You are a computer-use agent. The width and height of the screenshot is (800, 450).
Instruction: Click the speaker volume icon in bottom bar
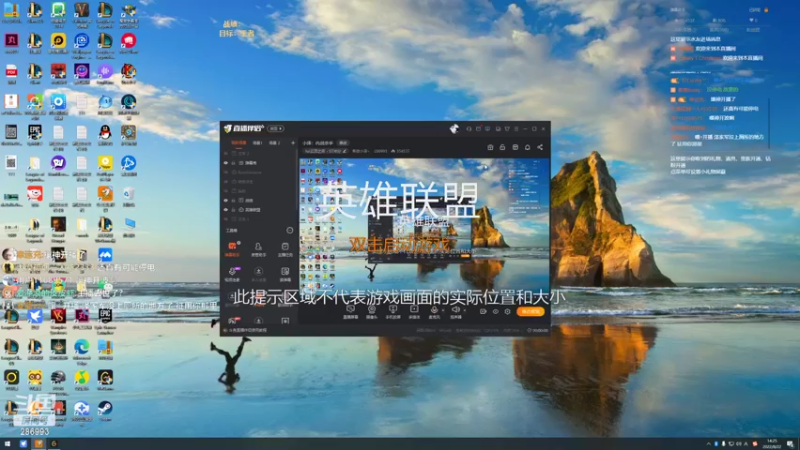455,311
